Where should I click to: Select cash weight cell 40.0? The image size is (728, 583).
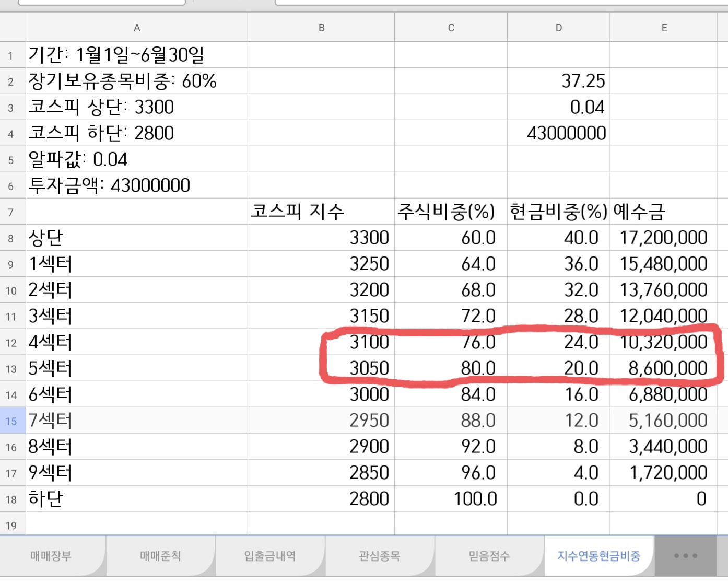coord(559,238)
